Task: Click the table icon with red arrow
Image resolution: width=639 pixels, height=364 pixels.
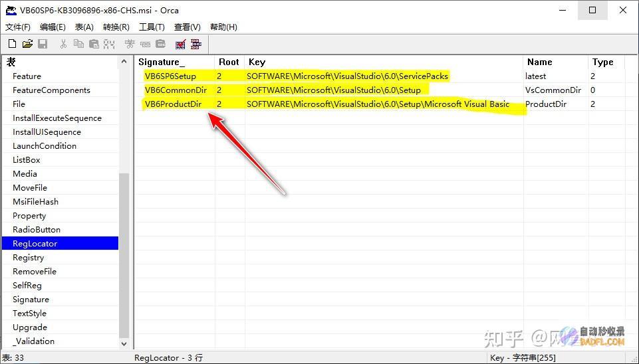Action: (181, 44)
